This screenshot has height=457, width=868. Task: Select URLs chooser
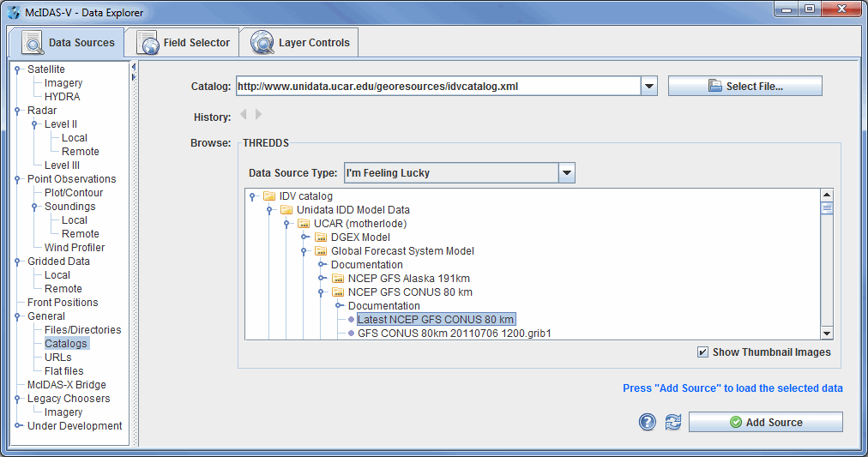coord(58,358)
